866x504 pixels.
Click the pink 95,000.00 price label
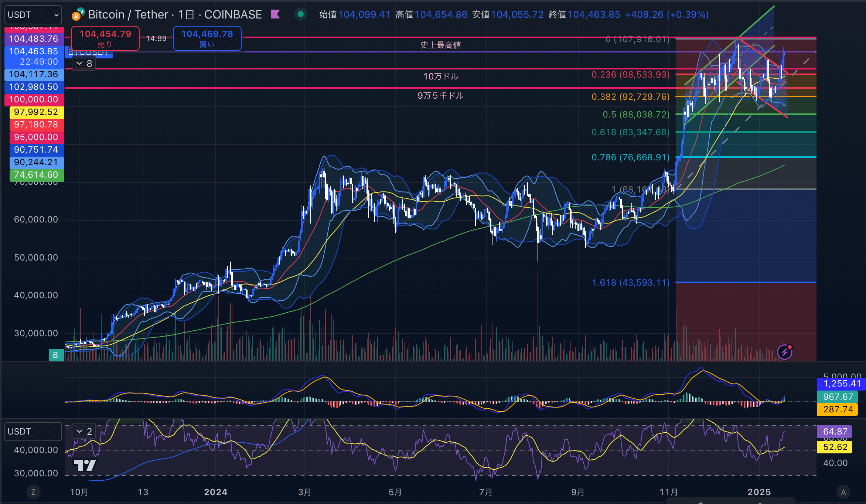tap(37, 137)
